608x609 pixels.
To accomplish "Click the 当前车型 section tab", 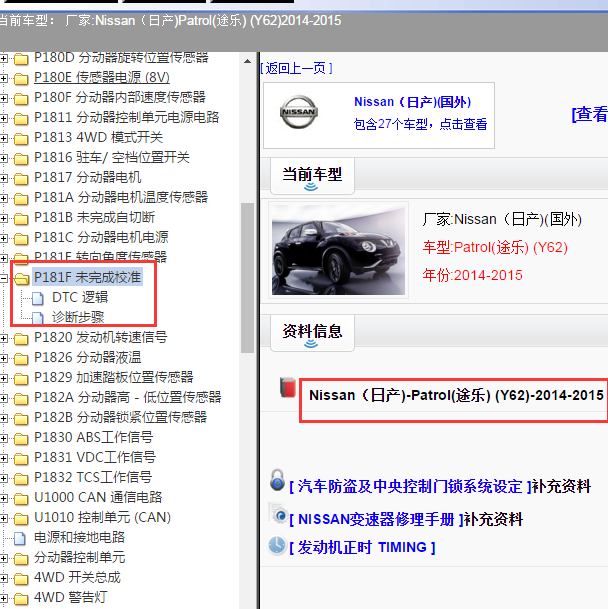I will coord(312,176).
